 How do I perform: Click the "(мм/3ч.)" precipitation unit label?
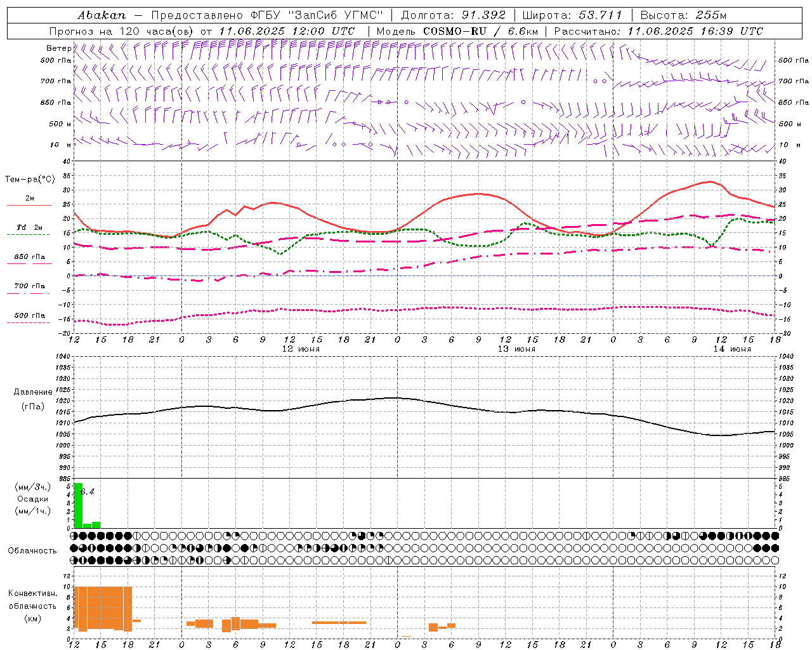pos(32,487)
